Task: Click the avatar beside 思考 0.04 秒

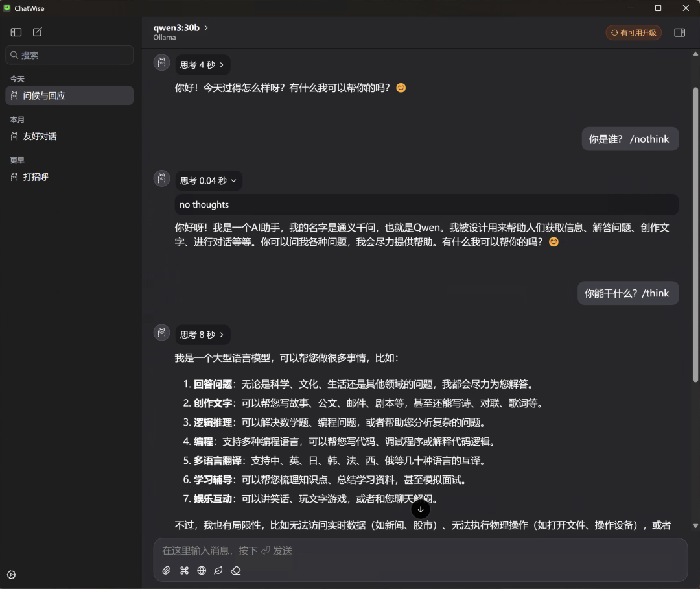Action: pos(161,178)
